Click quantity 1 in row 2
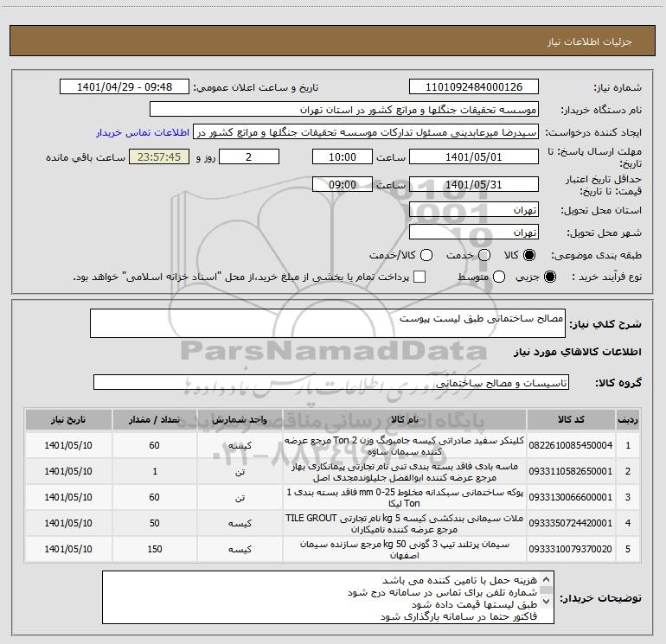Screen dimensions: 666x644 pos(155,471)
